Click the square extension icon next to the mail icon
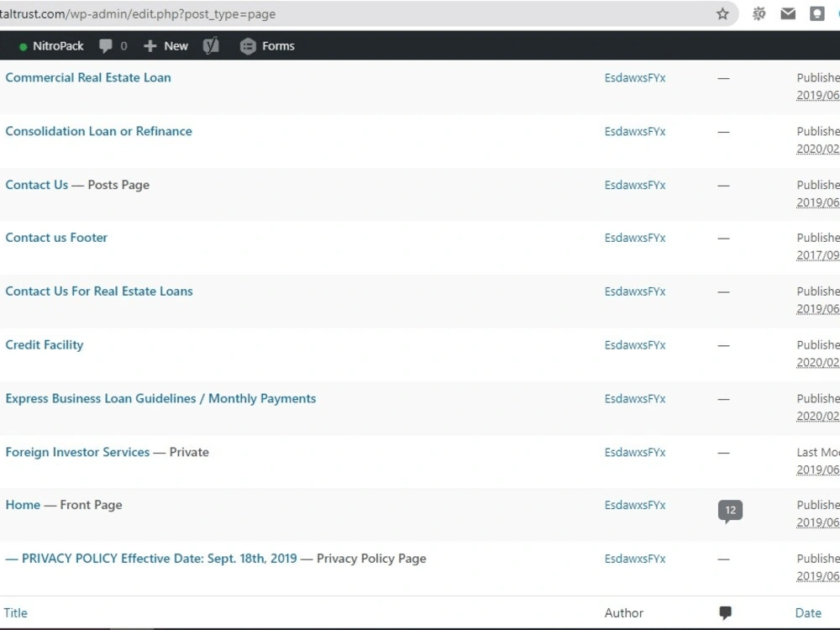 816,14
